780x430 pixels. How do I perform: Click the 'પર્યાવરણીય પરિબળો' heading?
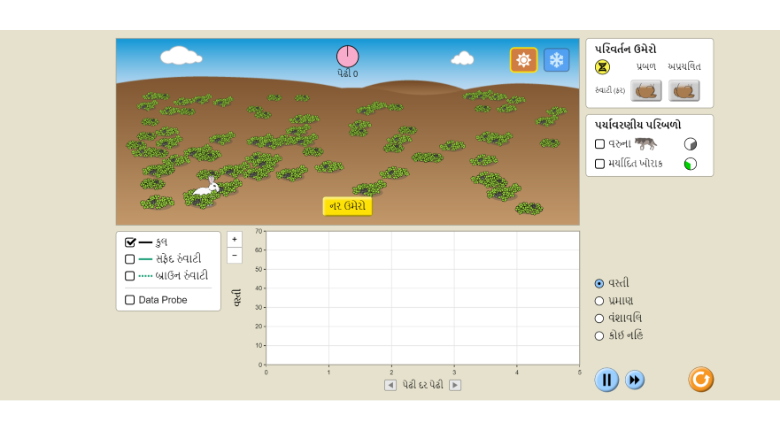[x=638, y=125]
